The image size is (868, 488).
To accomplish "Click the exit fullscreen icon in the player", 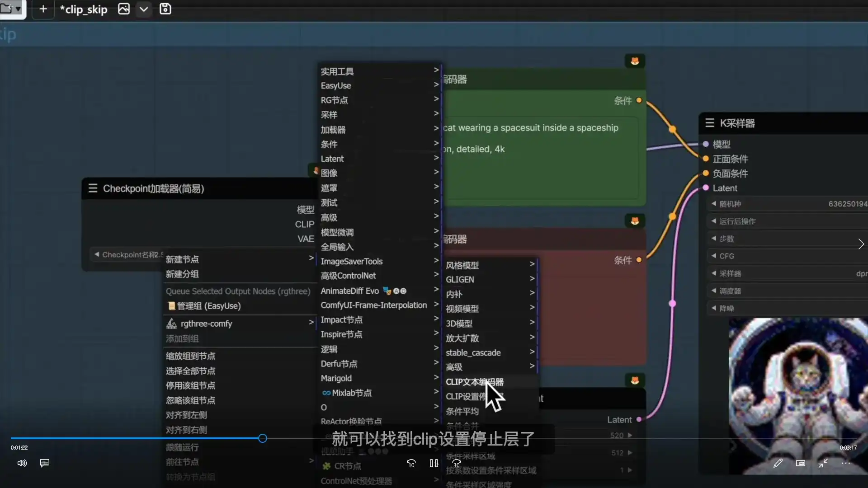I will click(823, 463).
